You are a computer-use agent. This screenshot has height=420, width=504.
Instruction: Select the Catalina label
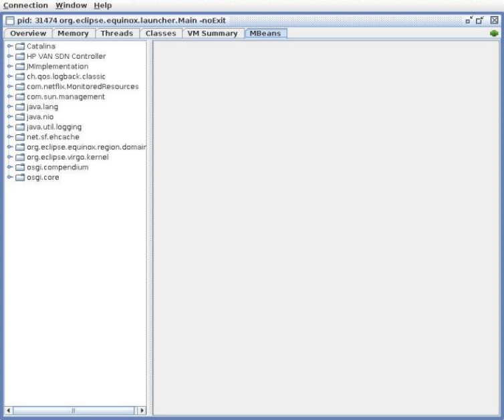tap(41, 46)
